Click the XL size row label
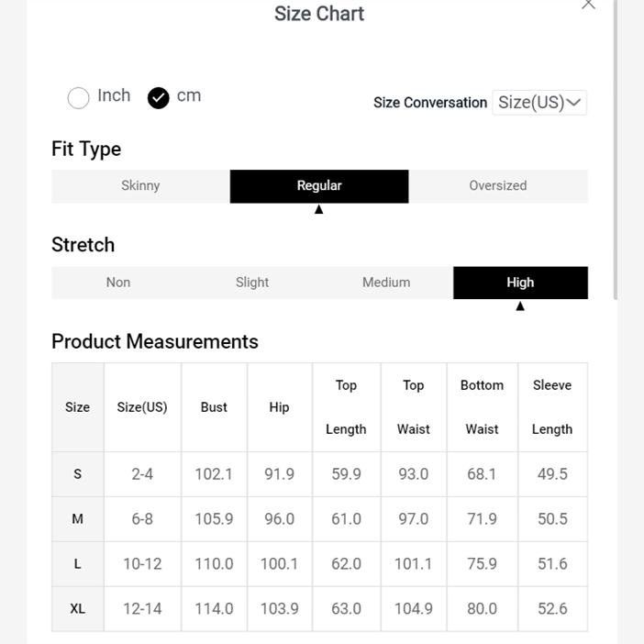This screenshot has width=644, height=644. (77, 609)
